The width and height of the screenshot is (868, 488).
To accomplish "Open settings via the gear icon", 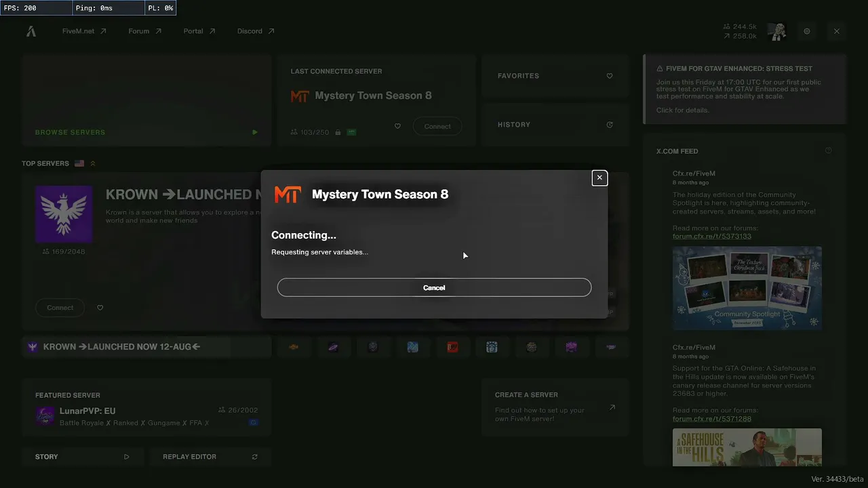I will point(807,31).
